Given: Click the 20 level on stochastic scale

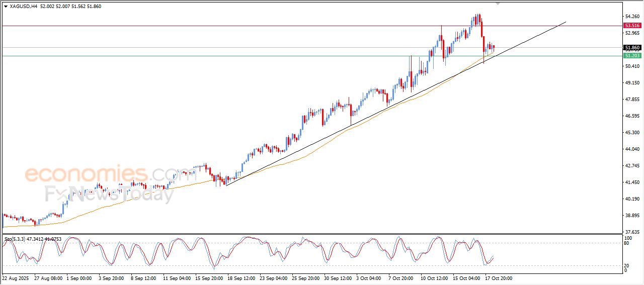Looking at the screenshot, I should point(627,265).
